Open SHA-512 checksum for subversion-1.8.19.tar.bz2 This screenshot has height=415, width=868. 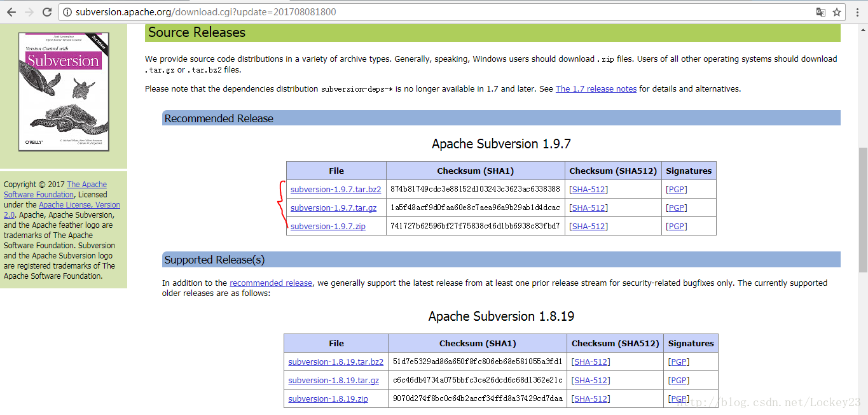click(x=591, y=362)
